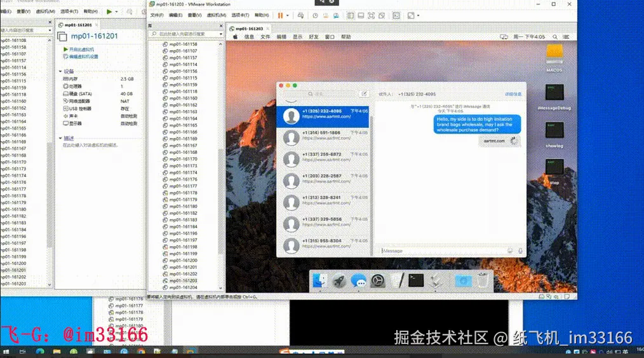
Task: Click 详细信息 link in Messages window
Action: tap(513, 94)
